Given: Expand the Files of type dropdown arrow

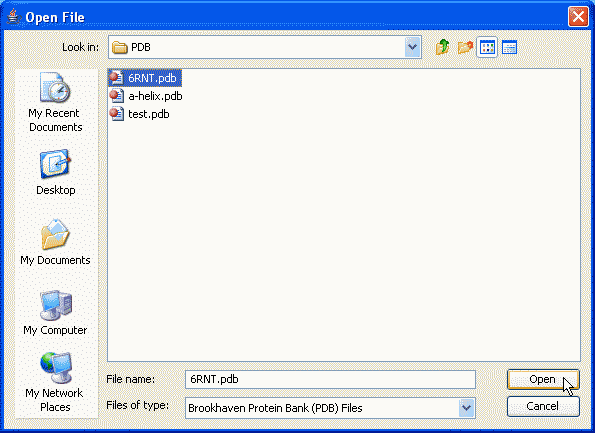Looking at the screenshot, I should 466,408.
